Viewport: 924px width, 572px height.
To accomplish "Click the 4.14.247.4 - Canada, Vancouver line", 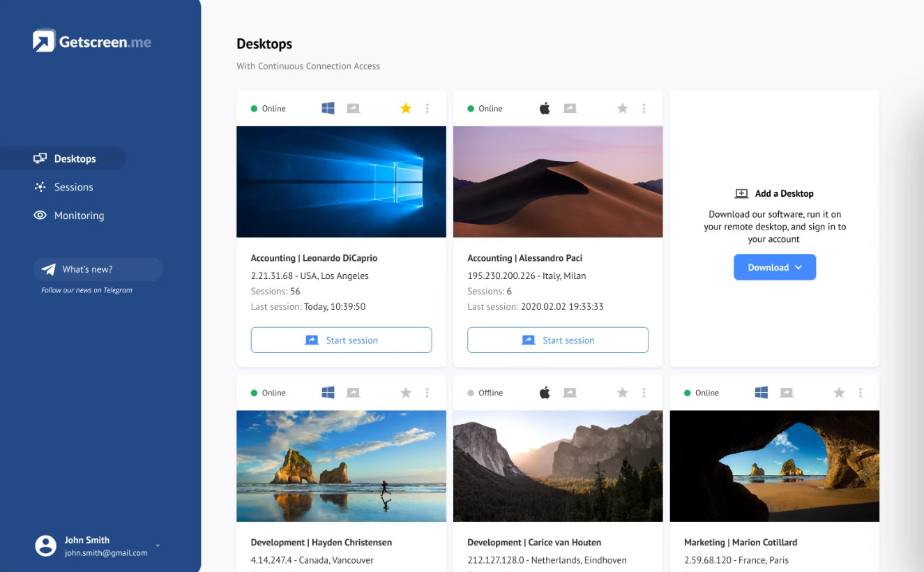I will (312, 560).
